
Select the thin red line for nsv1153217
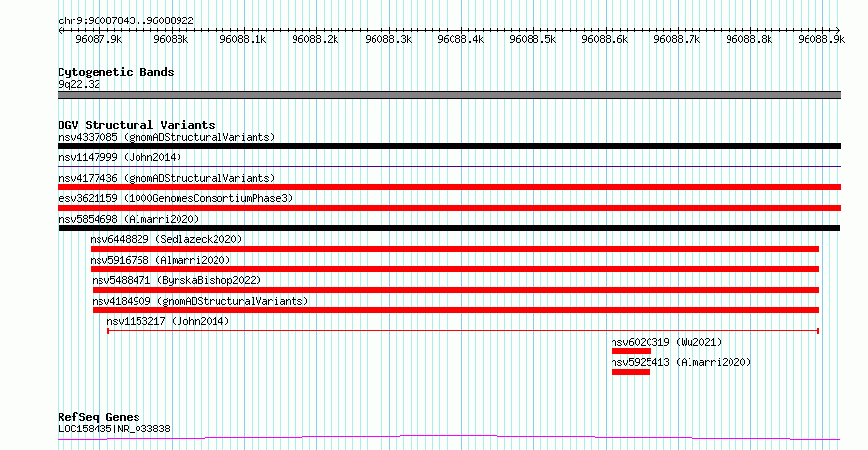(x=463, y=331)
